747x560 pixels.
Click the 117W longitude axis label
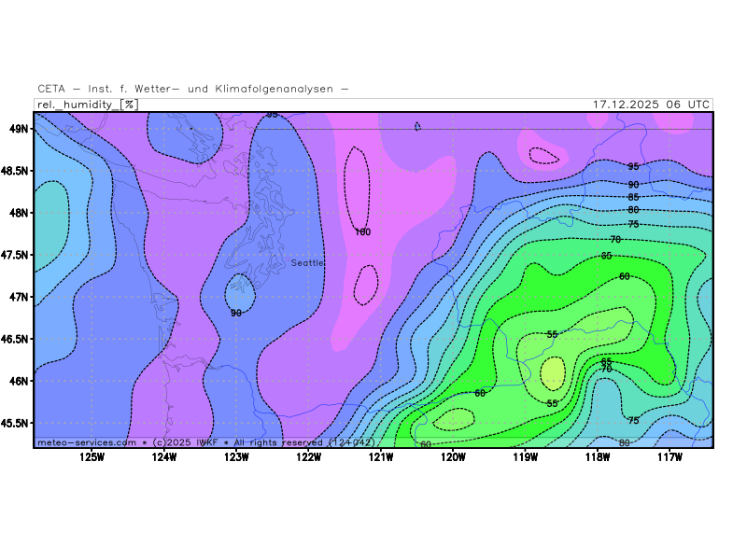669,456
